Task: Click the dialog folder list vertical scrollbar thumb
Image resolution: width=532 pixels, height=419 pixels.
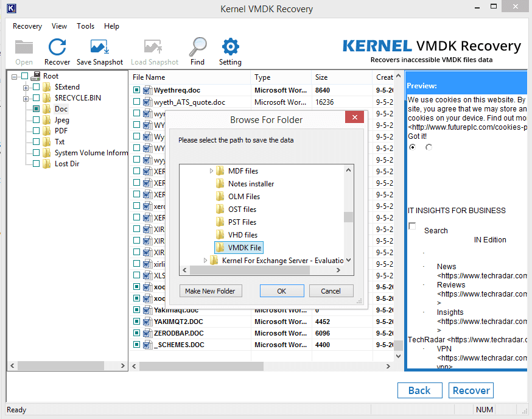Action: (x=348, y=217)
